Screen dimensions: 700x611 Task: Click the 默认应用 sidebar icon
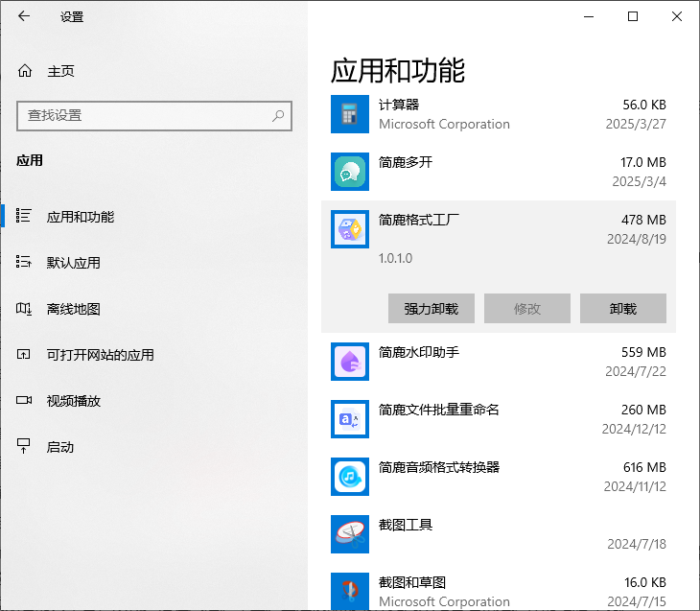(x=23, y=262)
